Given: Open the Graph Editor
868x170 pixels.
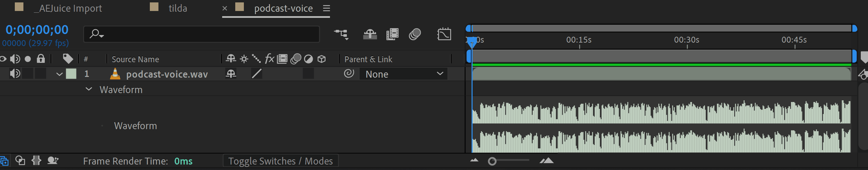Looking at the screenshot, I should [444, 34].
